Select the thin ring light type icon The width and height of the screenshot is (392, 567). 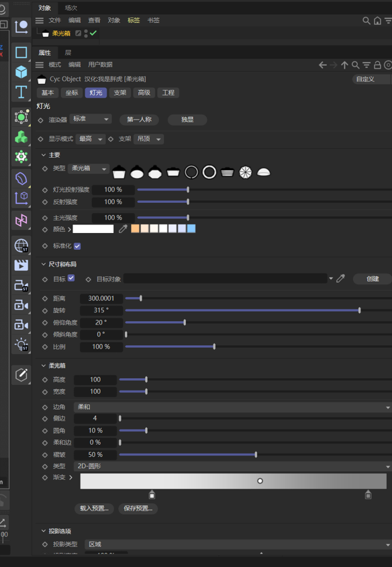pyautogui.click(x=191, y=172)
